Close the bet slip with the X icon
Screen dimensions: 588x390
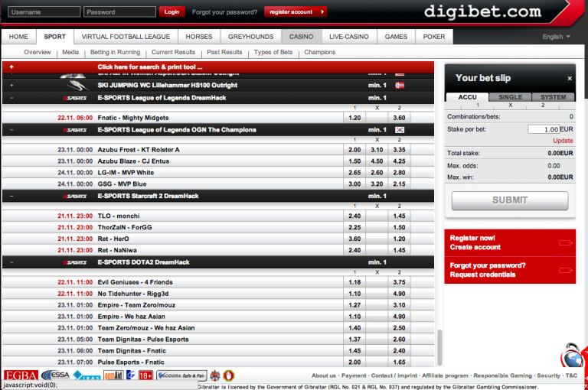pyautogui.click(x=570, y=78)
